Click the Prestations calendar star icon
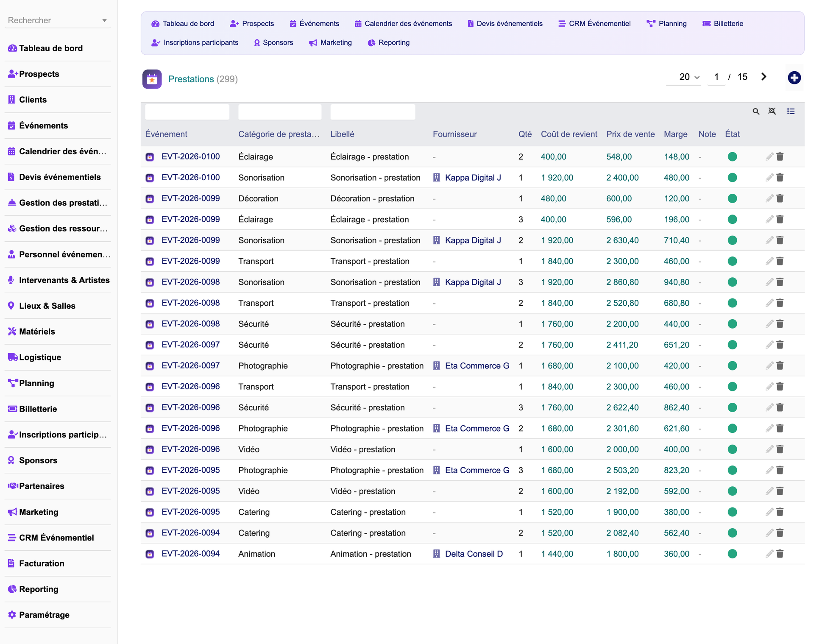The height and width of the screenshot is (644, 825). tap(152, 79)
